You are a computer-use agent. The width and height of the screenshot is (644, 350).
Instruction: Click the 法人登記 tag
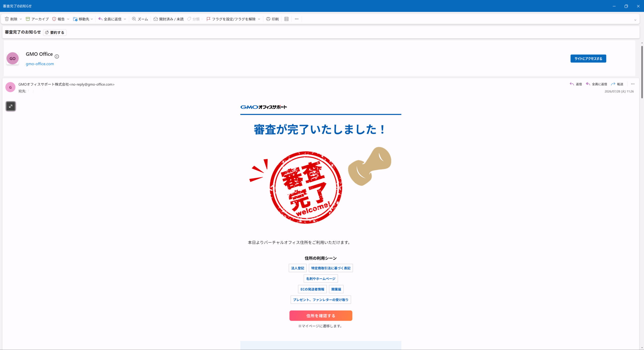tap(298, 268)
